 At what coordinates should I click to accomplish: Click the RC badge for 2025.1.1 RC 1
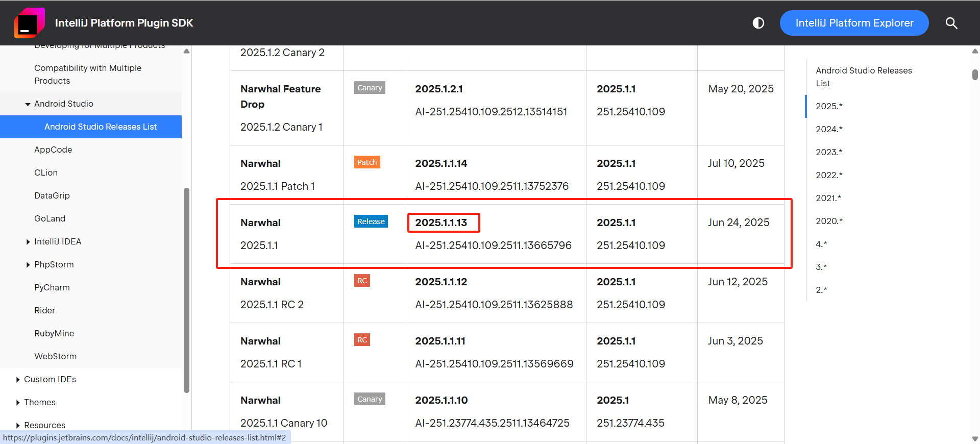362,340
